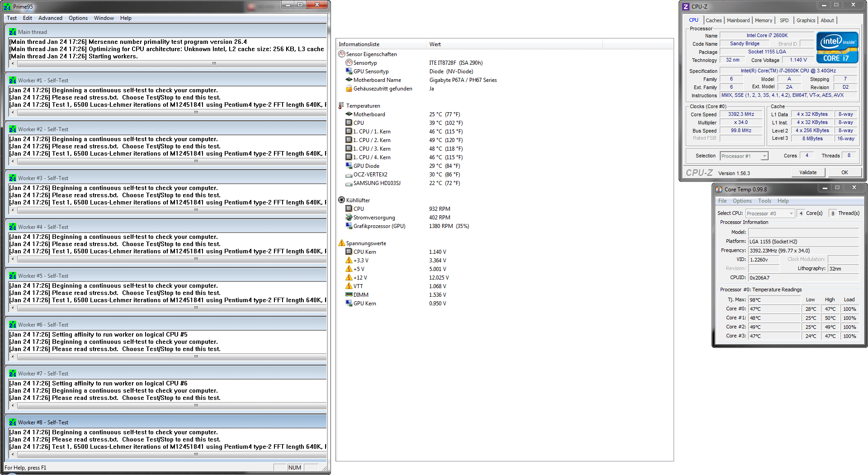Click the OCZ-VERTEX2 drive icon
The image size is (868, 475).
349,175
